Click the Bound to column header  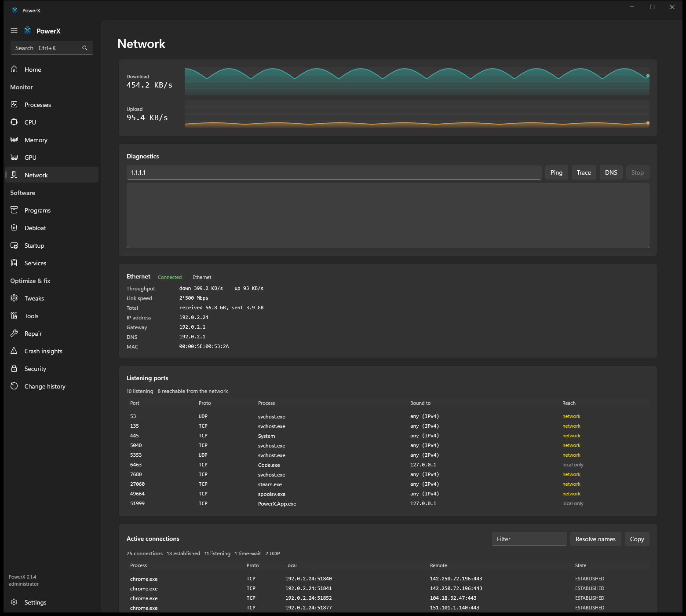[x=420, y=403]
